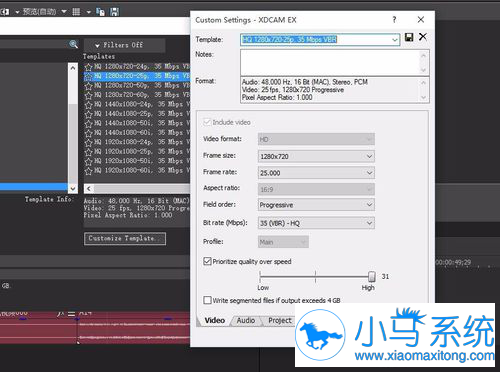Open the arrow next to split-screen icon

[x=17, y=12]
